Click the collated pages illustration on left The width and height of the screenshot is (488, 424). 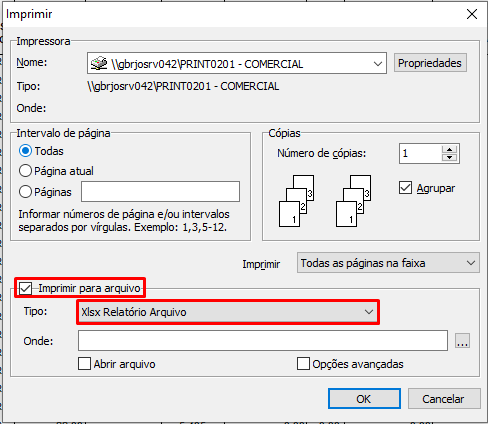(x=296, y=201)
